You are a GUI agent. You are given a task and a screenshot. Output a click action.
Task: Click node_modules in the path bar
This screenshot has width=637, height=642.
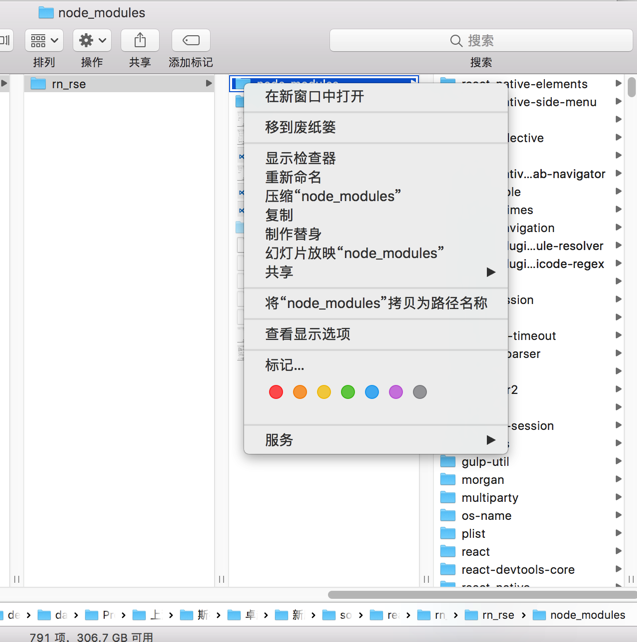tap(586, 615)
